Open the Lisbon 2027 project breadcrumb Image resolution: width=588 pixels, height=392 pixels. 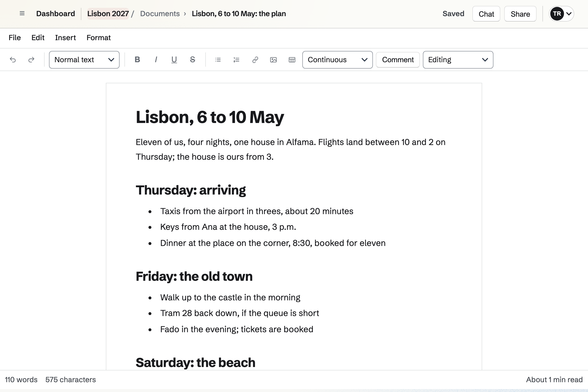[108, 13]
